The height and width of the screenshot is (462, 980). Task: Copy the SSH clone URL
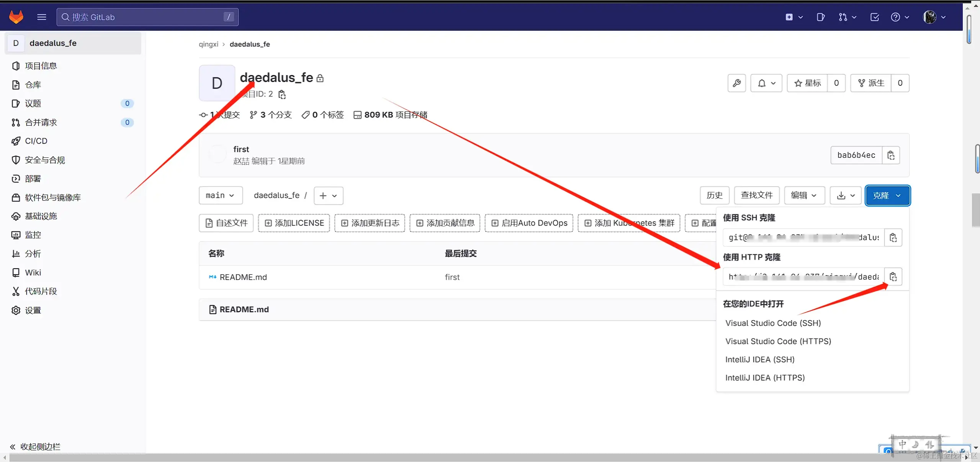893,238
